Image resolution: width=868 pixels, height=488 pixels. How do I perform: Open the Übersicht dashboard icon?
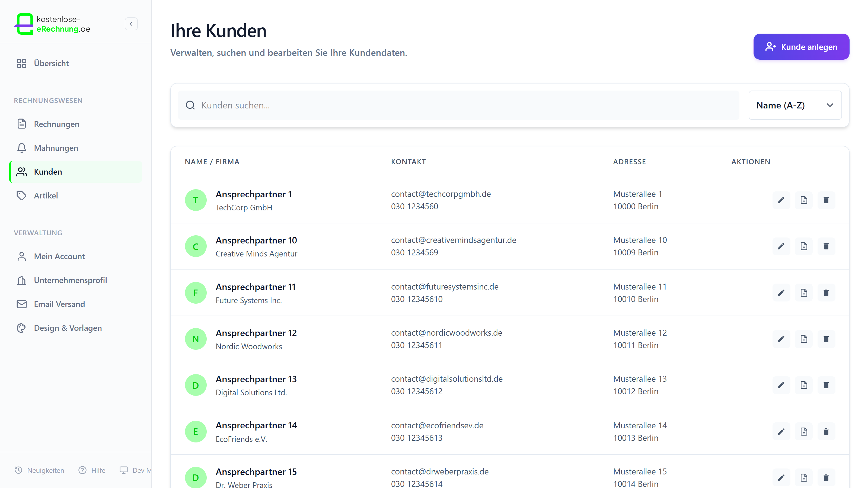pyautogui.click(x=22, y=63)
